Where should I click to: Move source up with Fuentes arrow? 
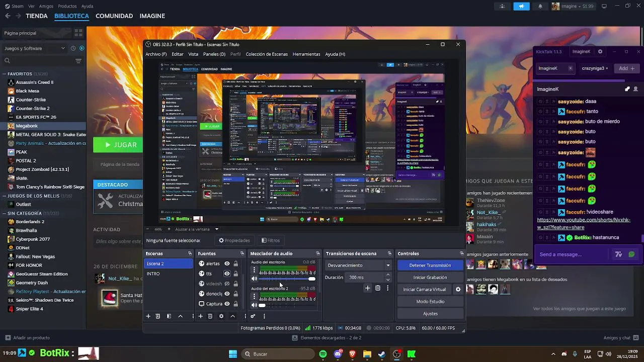coord(232,316)
